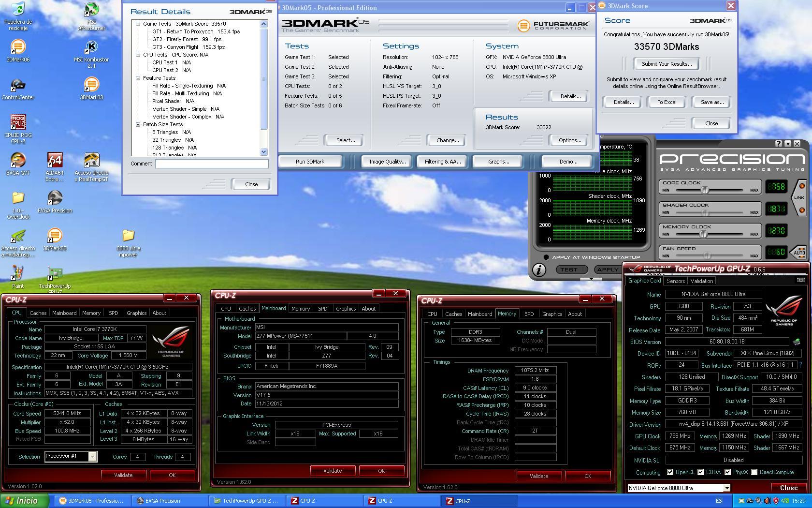Click the To Excel button
Image resolution: width=812 pixels, height=508 pixels.
click(x=667, y=102)
